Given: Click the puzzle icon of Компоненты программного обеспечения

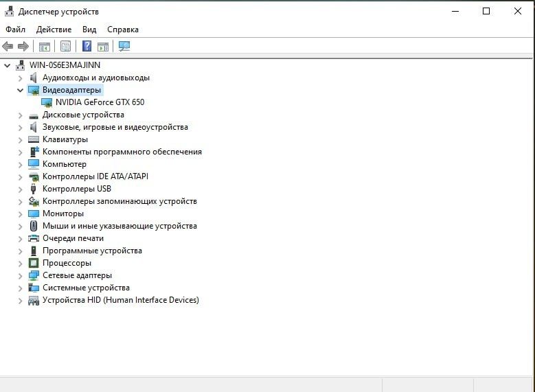Looking at the screenshot, I should tap(34, 152).
